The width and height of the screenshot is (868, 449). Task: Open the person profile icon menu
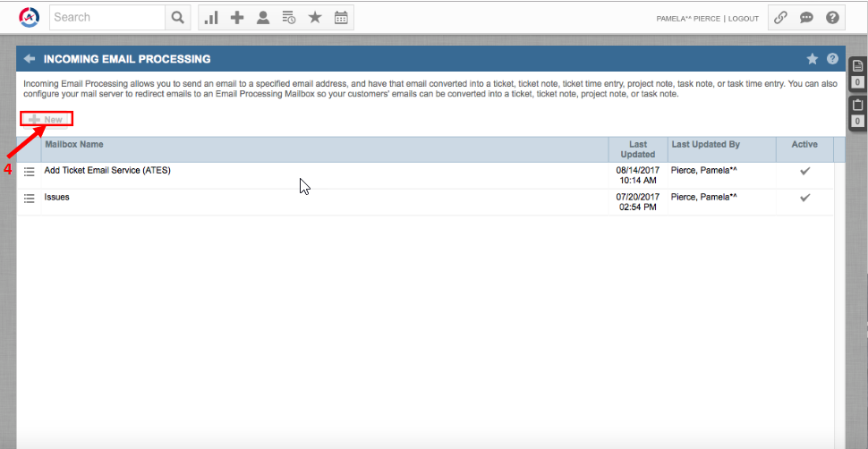[x=263, y=17]
